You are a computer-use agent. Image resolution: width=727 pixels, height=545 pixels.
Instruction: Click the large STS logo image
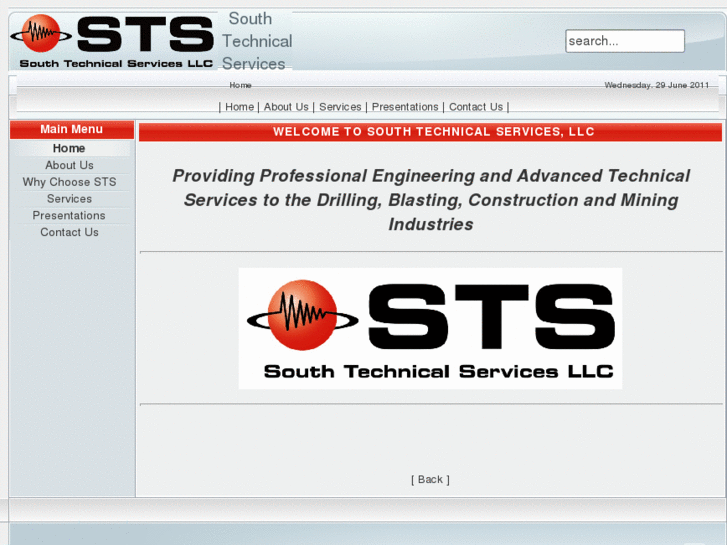coord(430,328)
